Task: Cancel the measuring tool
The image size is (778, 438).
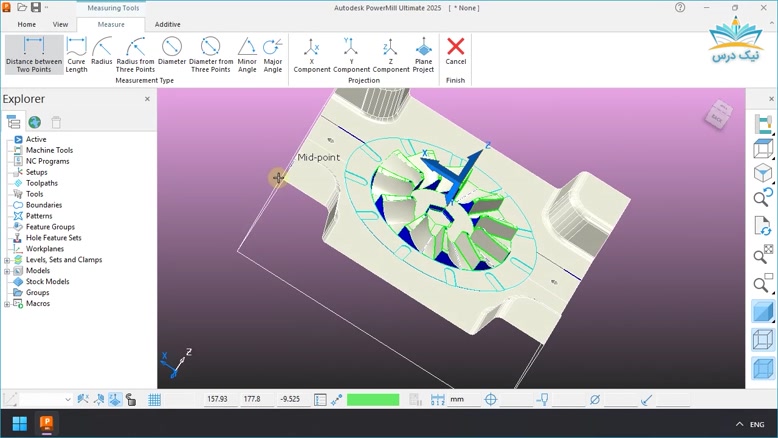Action: tap(455, 52)
